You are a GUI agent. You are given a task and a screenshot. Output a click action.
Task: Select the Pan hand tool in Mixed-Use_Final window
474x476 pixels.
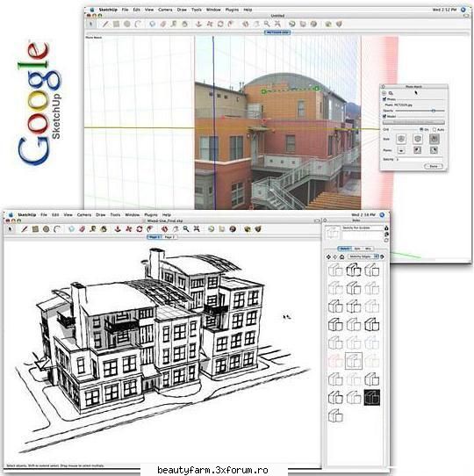pyautogui.click(x=175, y=229)
